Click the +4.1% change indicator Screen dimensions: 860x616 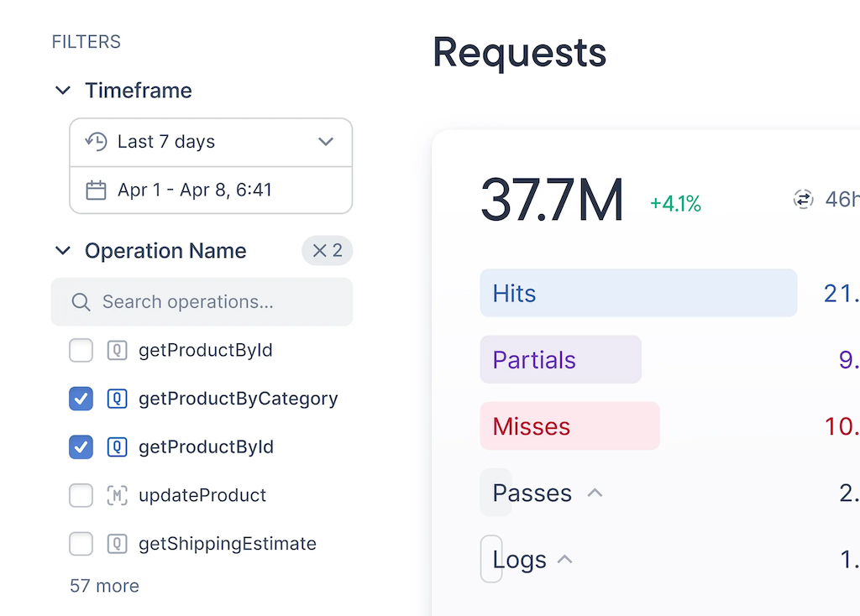click(x=675, y=204)
